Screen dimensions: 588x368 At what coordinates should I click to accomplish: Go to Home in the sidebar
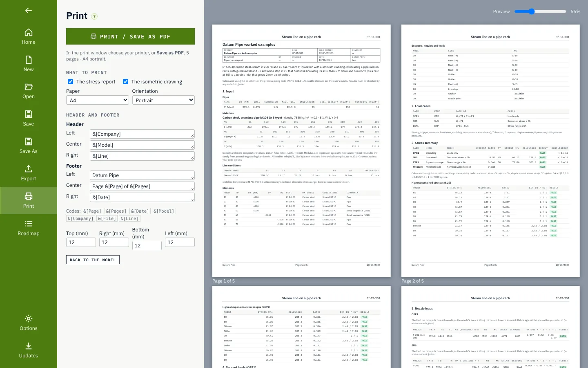(x=29, y=37)
